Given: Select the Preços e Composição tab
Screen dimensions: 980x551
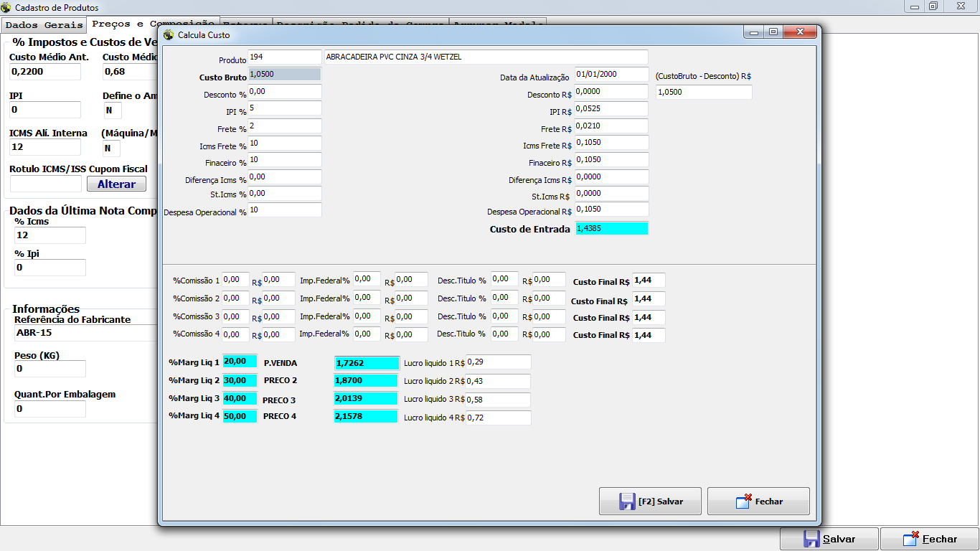Looking at the screenshot, I should tap(153, 24).
